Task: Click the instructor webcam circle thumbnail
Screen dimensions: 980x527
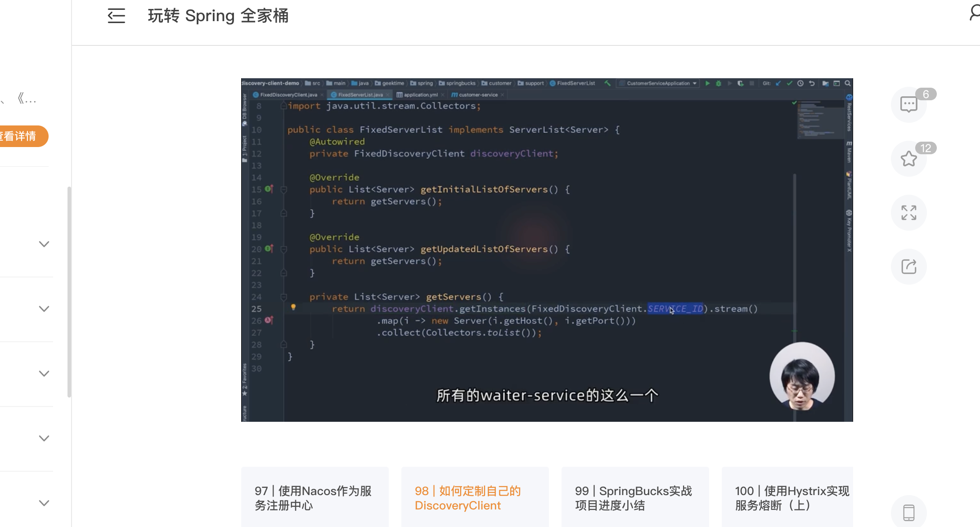Action: click(x=802, y=375)
